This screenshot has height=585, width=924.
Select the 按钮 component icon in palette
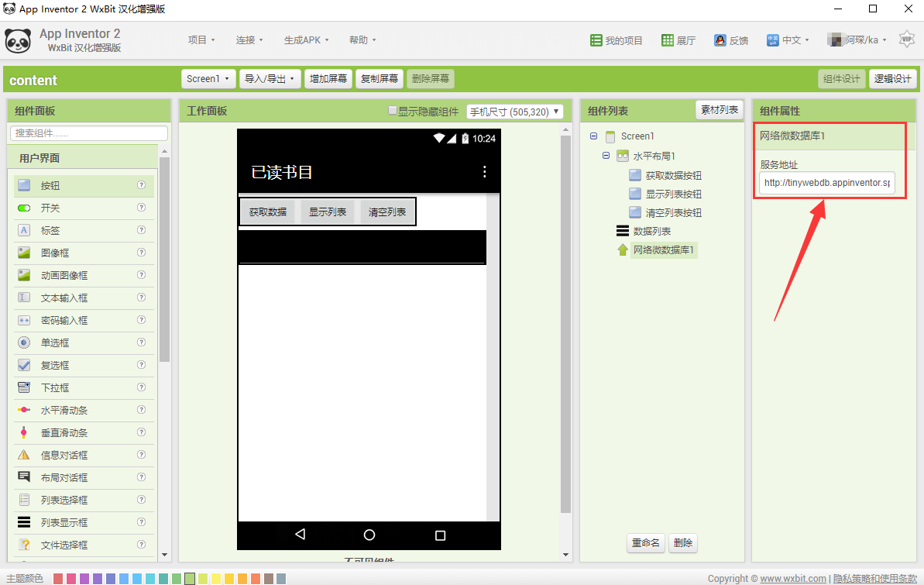pyautogui.click(x=23, y=185)
